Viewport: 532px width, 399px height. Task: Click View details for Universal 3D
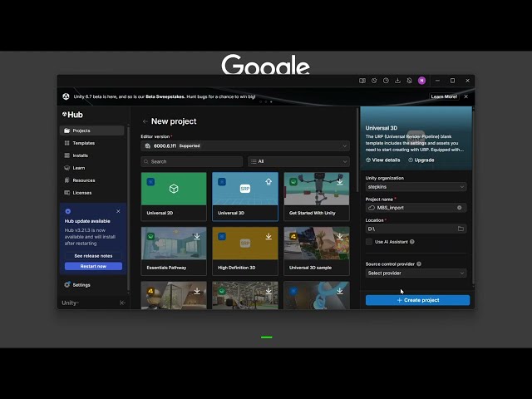(382, 160)
